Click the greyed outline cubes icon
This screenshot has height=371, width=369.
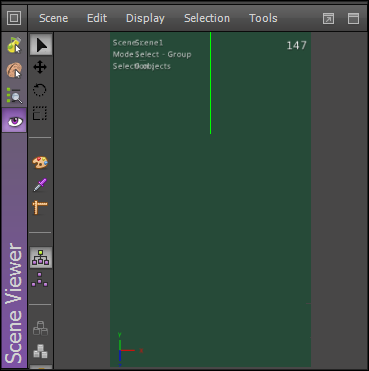[40, 328]
